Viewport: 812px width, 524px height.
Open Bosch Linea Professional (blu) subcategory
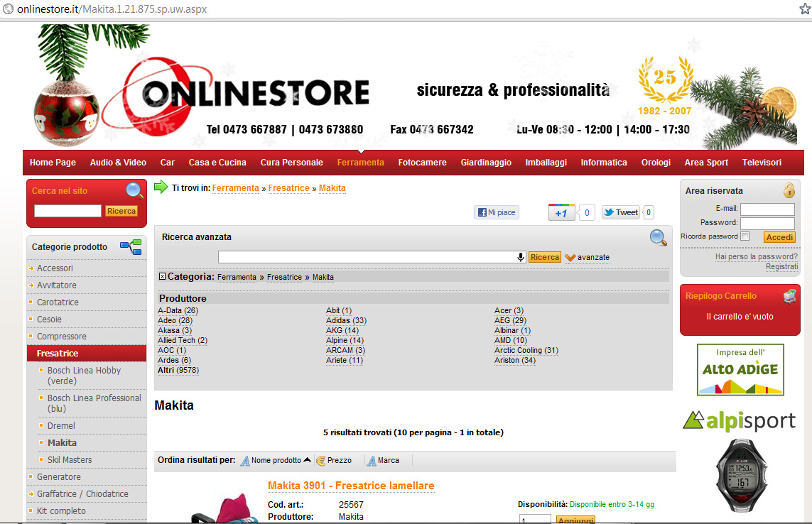[94, 403]
